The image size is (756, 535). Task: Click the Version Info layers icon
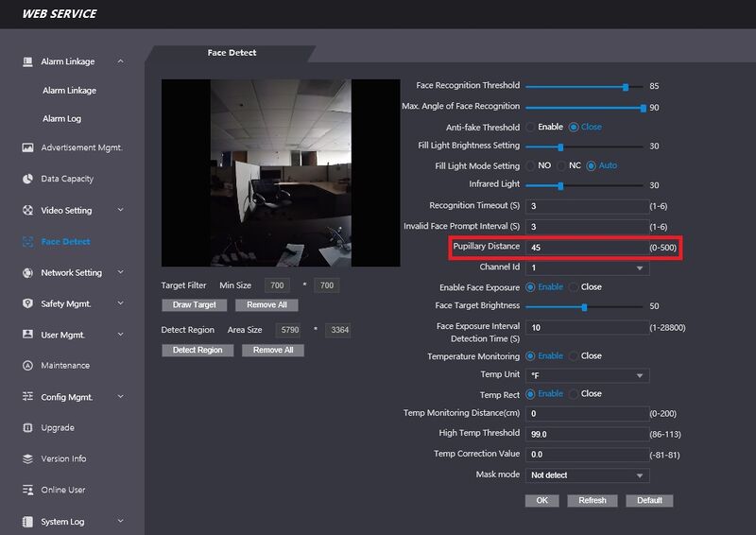[x=28, y=458]
